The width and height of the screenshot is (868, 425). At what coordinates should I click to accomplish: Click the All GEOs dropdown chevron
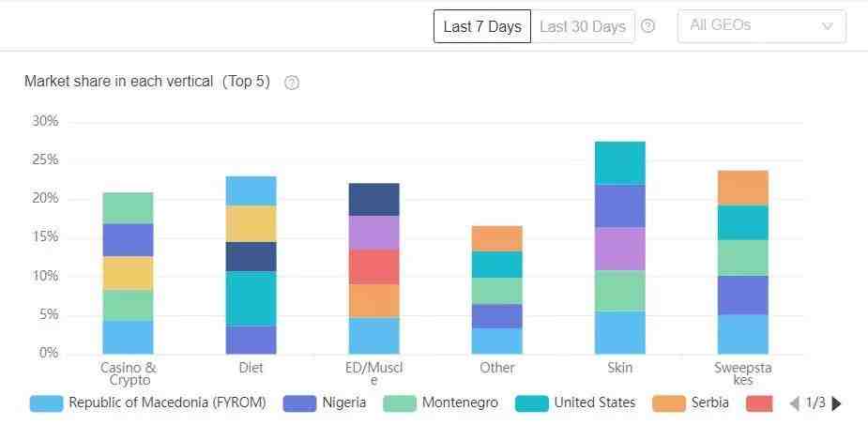click(x=827, y=26)
